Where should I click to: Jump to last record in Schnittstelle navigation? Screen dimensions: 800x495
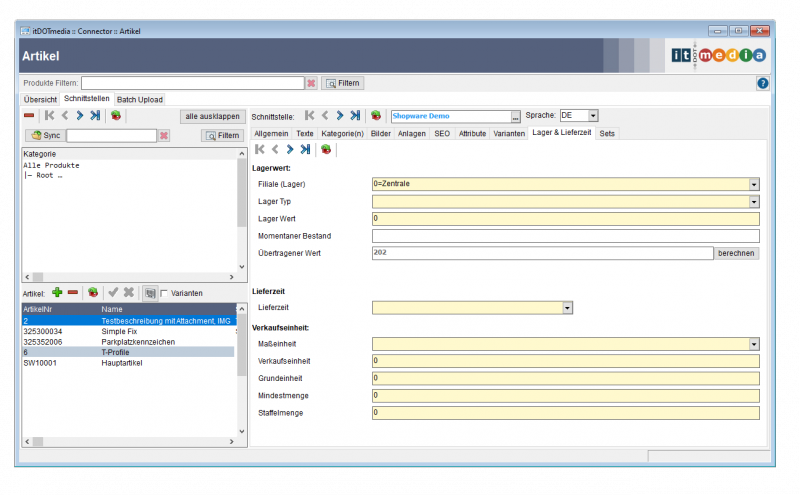(355, 116)
